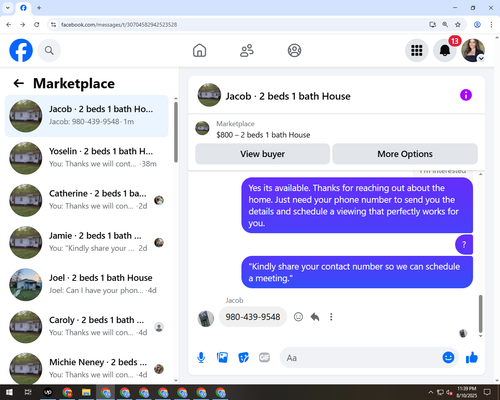Open Michie Neney conversation
Image resolution: width=500 pixels, height=400 pixels.
coord(87,368)
